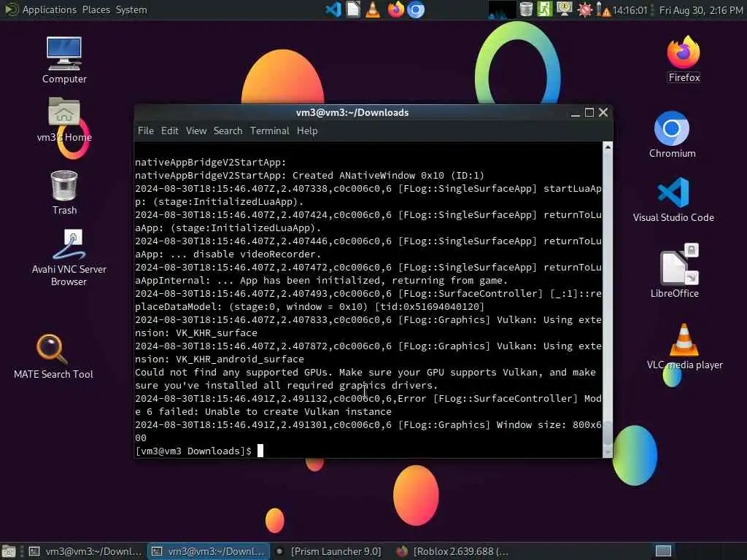Open vm3's Home folder icon
The image size is (747, 560).
click(64, 120)
